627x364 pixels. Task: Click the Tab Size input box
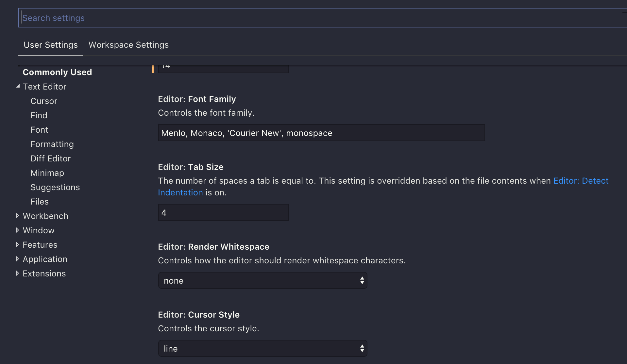223,212
